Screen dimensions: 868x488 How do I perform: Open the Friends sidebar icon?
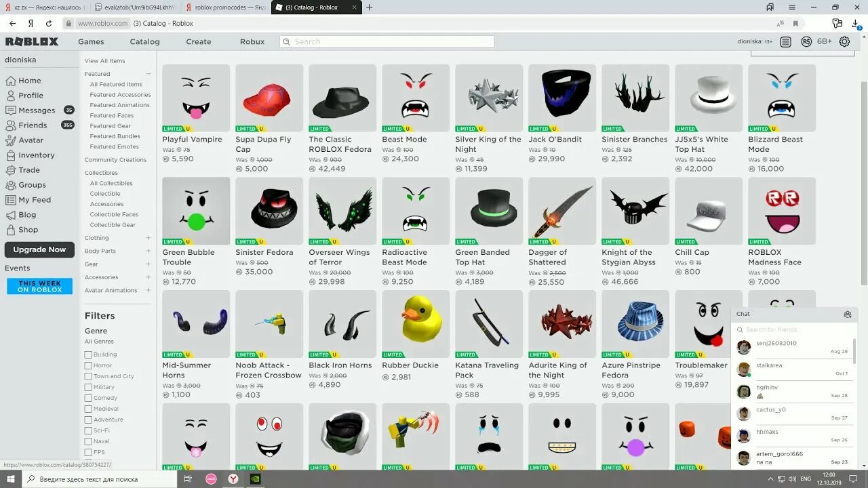(10, 125)
